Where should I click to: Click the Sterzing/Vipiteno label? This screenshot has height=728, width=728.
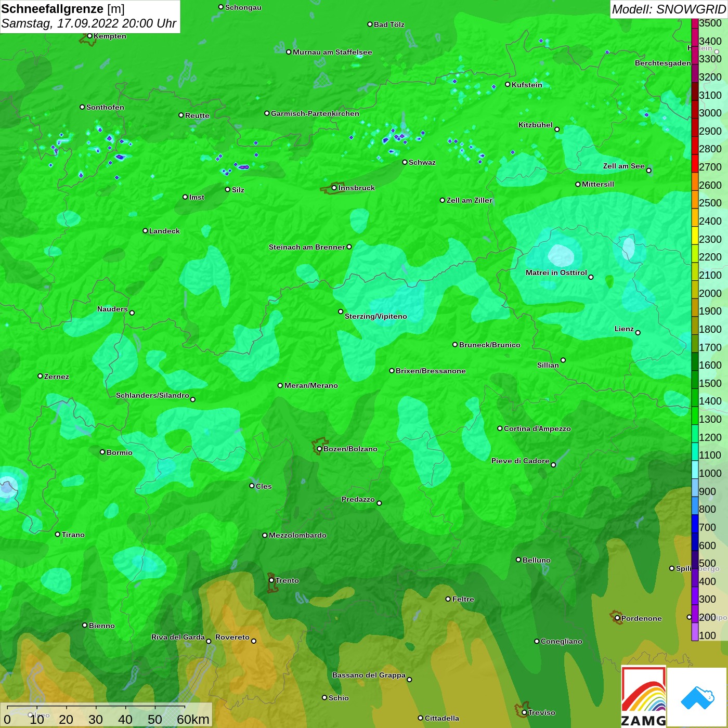(375, 316)
